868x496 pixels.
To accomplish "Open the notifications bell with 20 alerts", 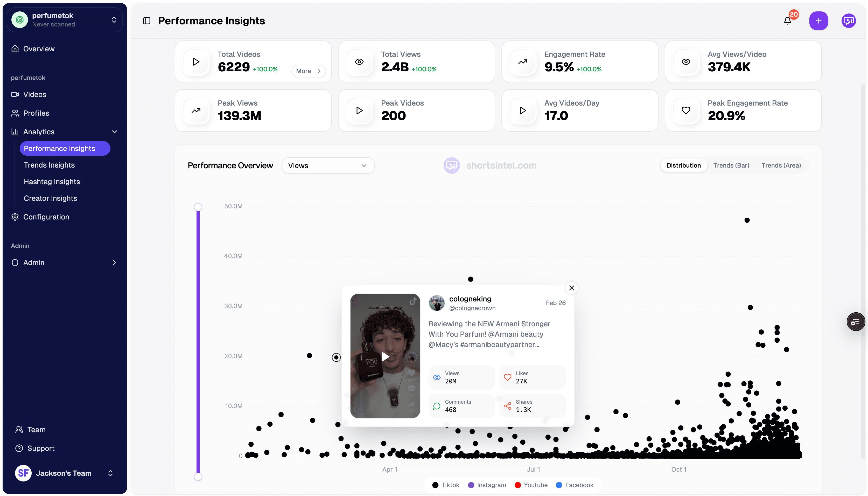I will point(787,20).
